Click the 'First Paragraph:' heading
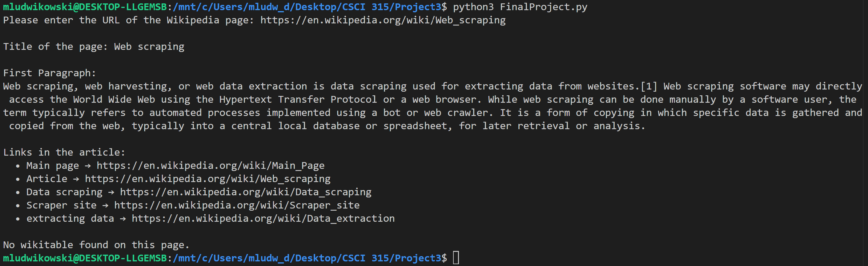This screenshot has height=266, width=868. pyautogui.click(x=50, y=73)
